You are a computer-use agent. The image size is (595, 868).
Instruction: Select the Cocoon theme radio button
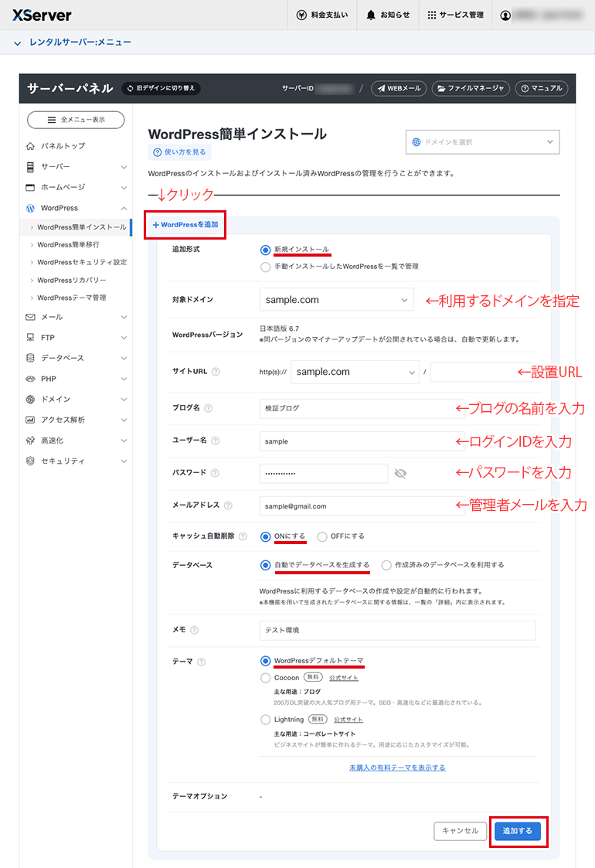265,678
